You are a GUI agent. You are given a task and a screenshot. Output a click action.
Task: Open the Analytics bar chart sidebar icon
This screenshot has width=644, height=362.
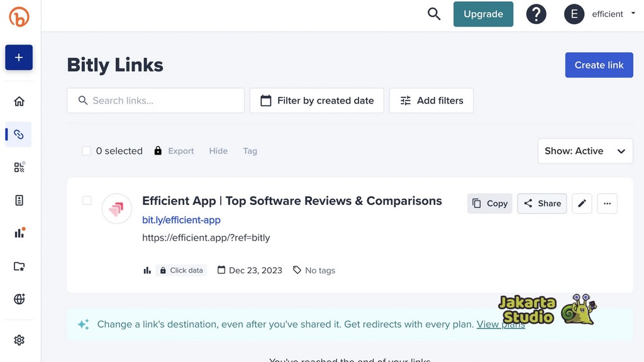pos(19,233)
